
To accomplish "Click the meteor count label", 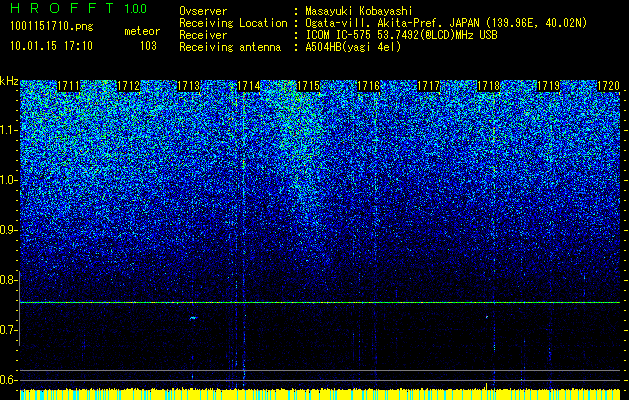I will 142,31.
